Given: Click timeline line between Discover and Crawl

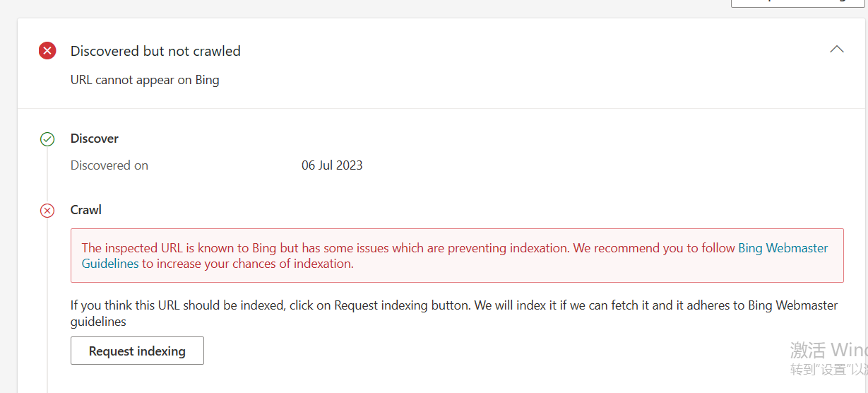Looking at the screenshot, I should tap(47, 175).
